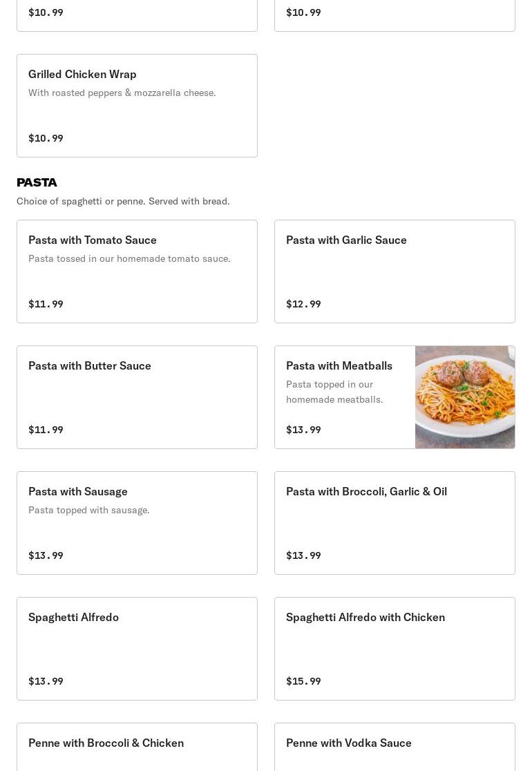Click the 'homemade tomato sauce' description text
Image resolution: width=532 pixels, height=771 pixels.
pos(129,258)
